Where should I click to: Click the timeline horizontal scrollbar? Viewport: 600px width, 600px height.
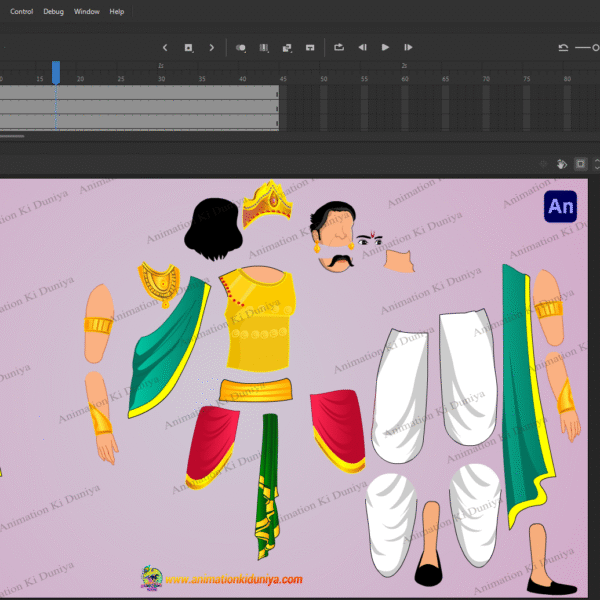tap(12, 136)
